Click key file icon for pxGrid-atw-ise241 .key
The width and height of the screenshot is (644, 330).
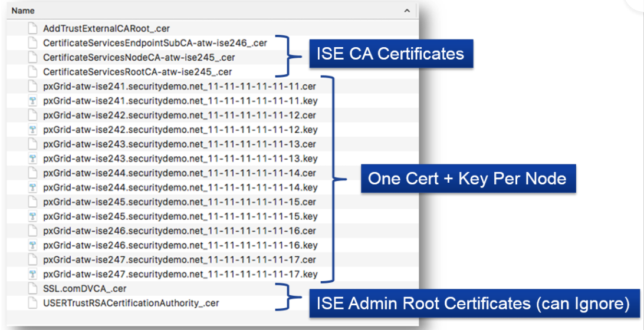32,101
